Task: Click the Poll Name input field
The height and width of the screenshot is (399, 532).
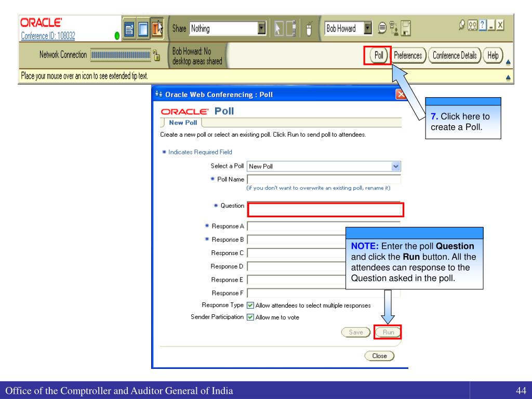Action: 324,179
